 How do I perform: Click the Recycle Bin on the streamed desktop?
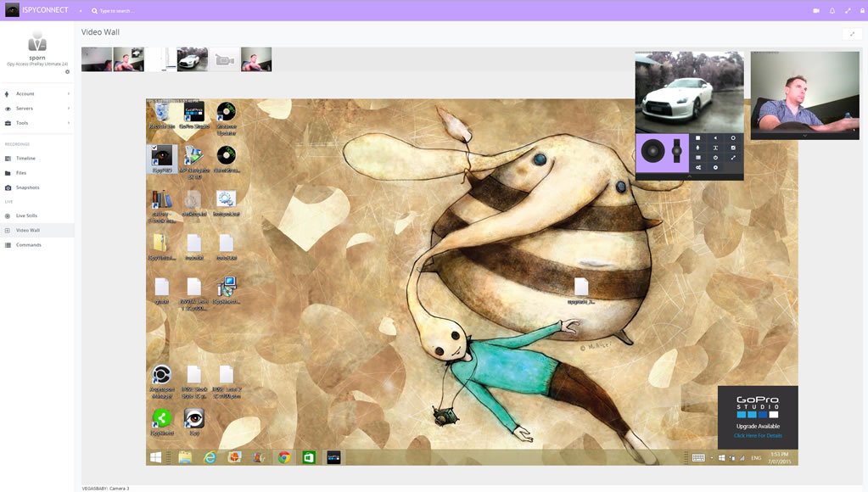[162, 115]
